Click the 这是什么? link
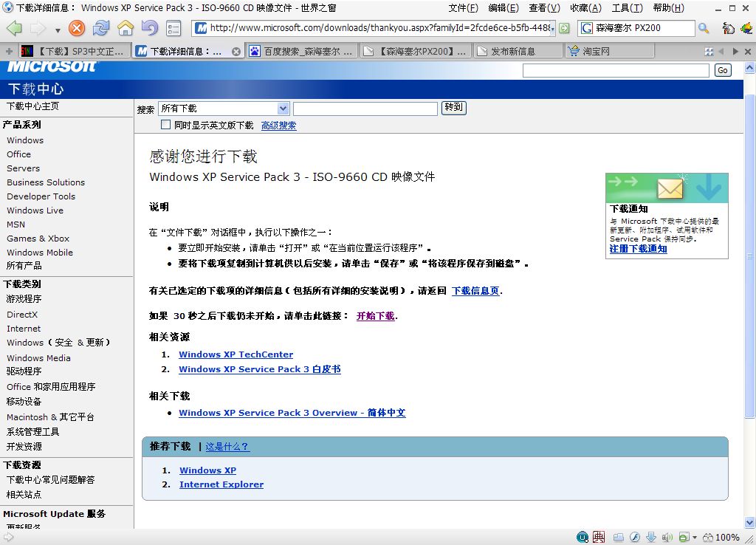 click(x=227, y=447)
